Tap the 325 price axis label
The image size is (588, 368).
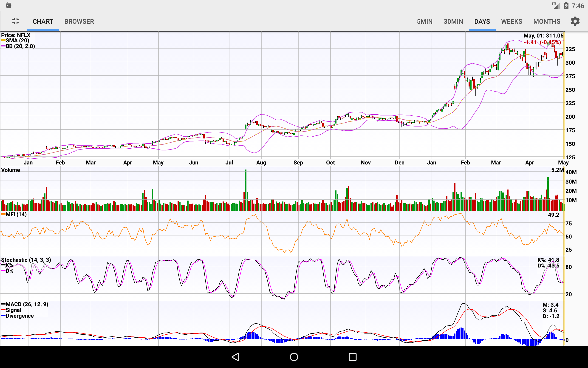click(x=570, y=49)
